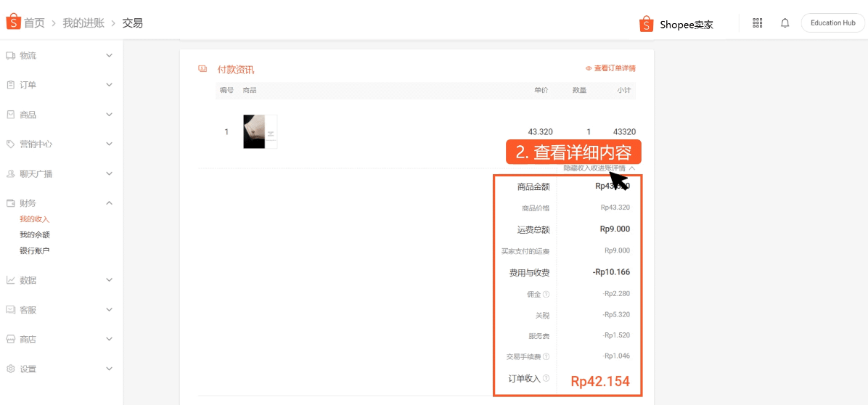Click 关税 value -Rp5.320
Image resolution: width=868 pixels, height=405 pixels.
point(616,315)
